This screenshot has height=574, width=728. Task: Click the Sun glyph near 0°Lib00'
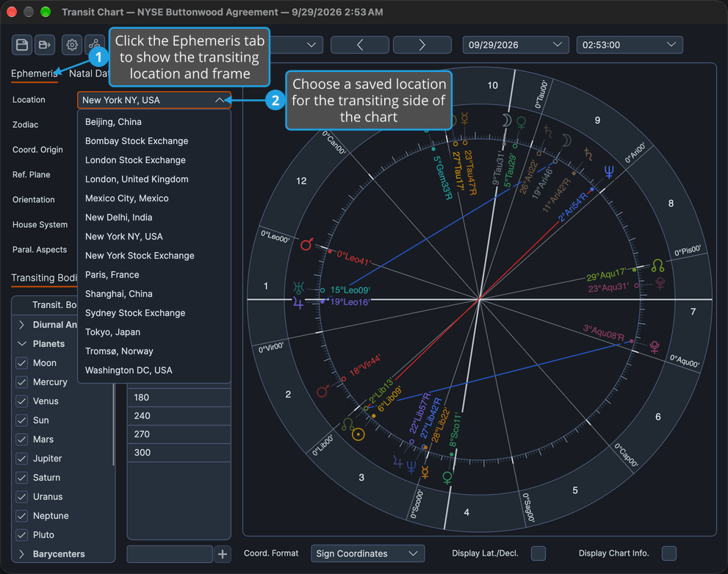[x=358, y=434]
